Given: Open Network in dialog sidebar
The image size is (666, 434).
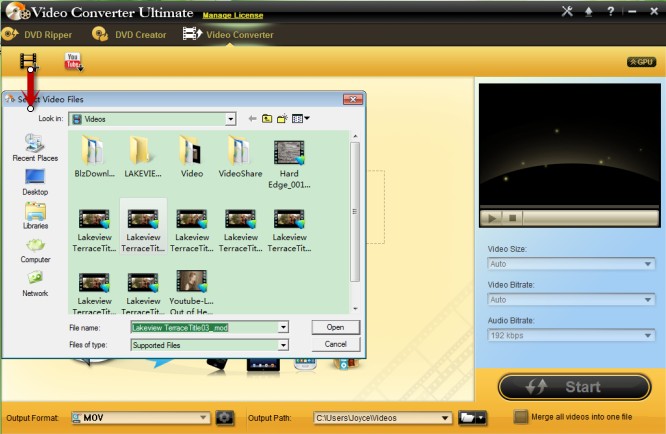Looking at the screenshot, I should 35,284.
